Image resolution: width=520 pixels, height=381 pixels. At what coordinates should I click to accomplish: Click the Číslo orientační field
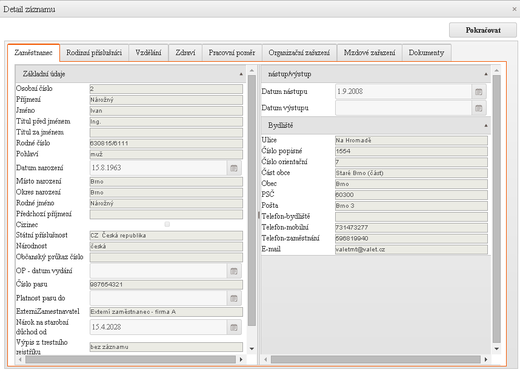(411, 162)
